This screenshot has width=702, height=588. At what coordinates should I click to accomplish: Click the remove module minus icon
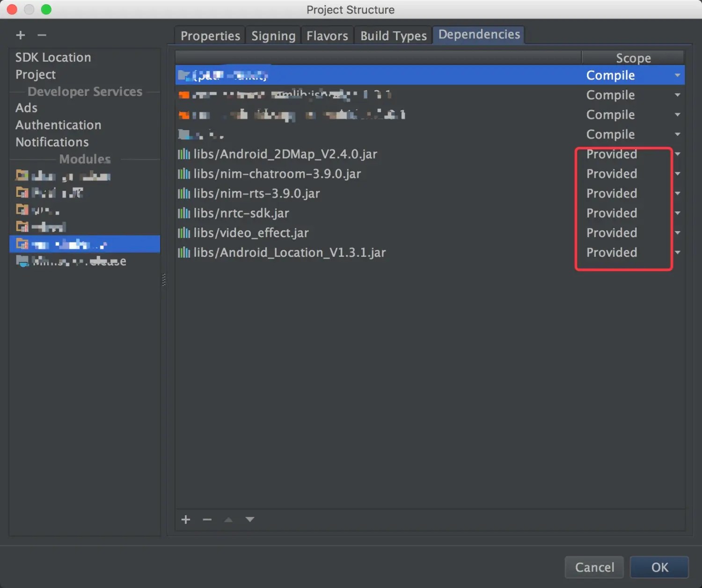[42, 35]
